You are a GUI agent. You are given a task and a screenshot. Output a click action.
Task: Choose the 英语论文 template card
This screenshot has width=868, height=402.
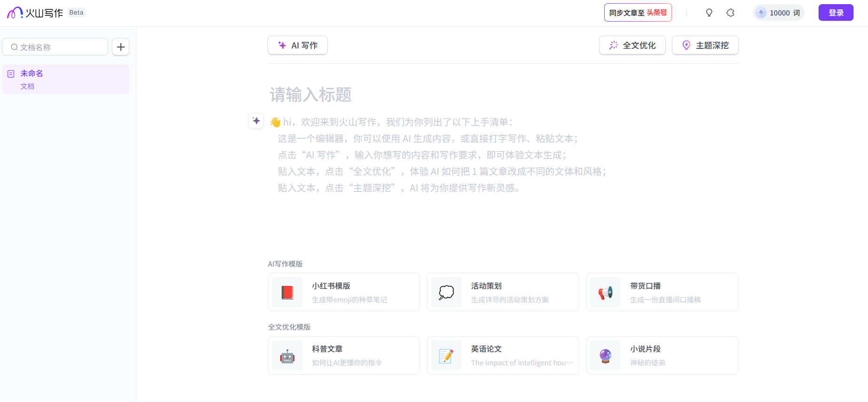pos(503,355)
